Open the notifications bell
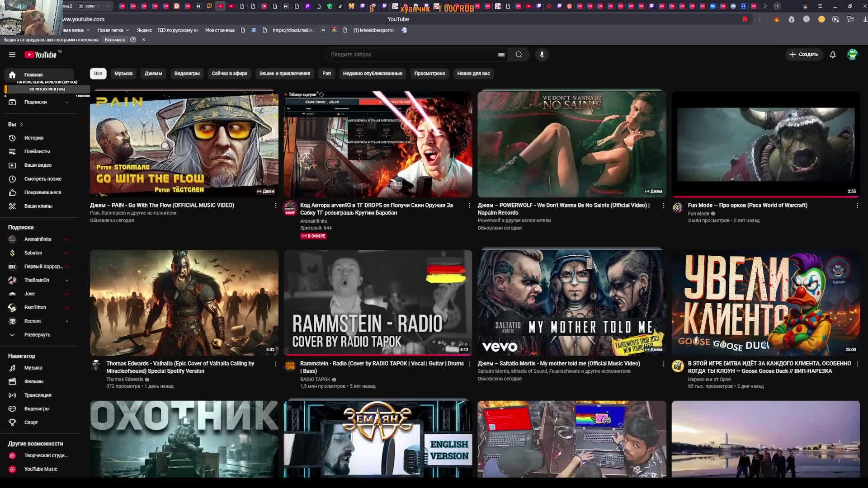This screenshot has width=868, height=488. (832, 55)
